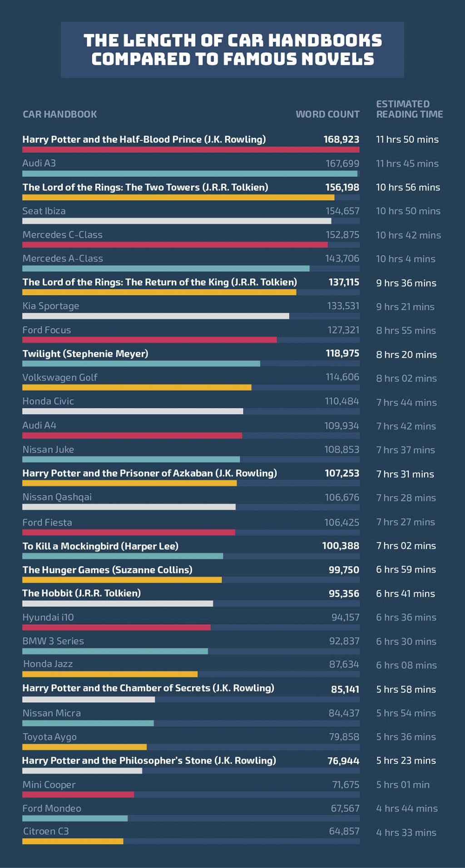Click the reading time '6 hrs 30 mins'
465x868 pixels.
(x=406, y=641)
